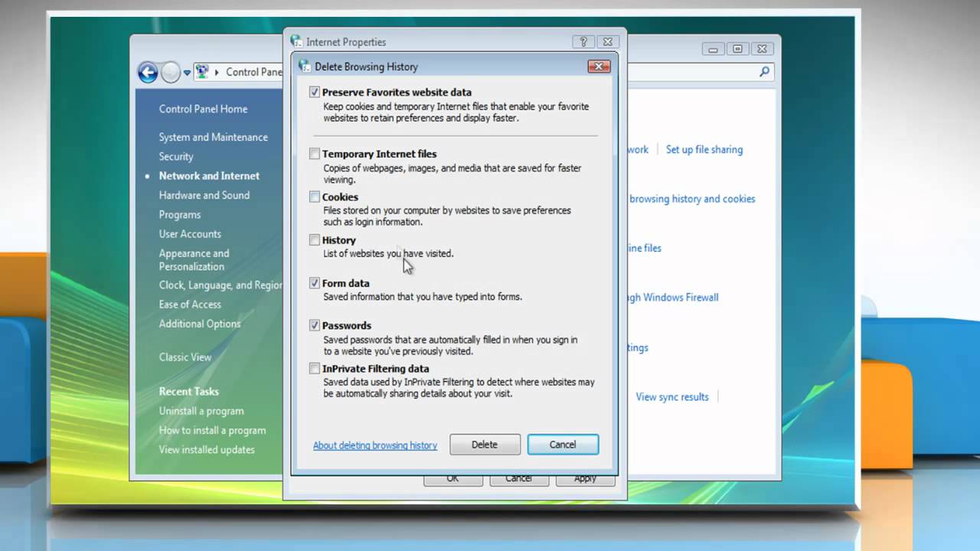Open Additional Options
Viewport: 980px width, 551px height.
pyautogui.click(x=200, y=324)
